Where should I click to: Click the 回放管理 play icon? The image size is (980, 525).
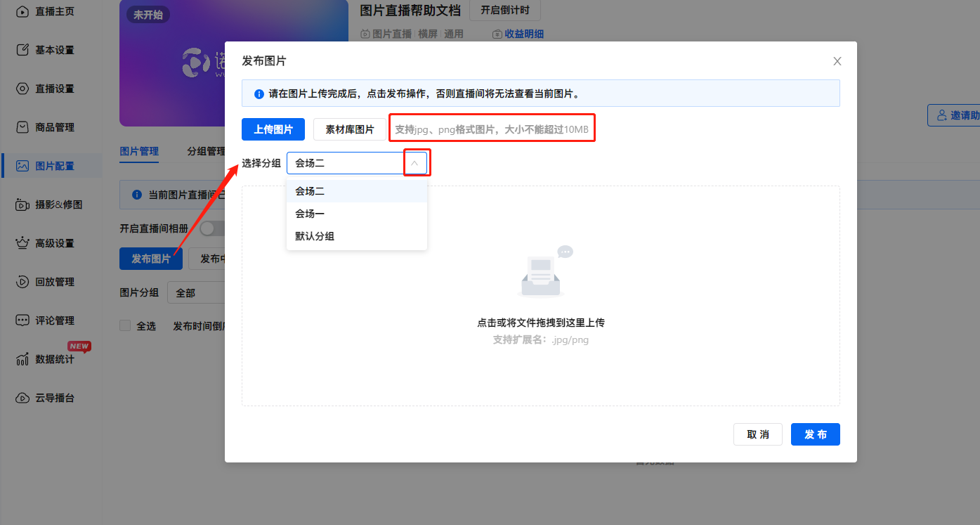[22, 282]
